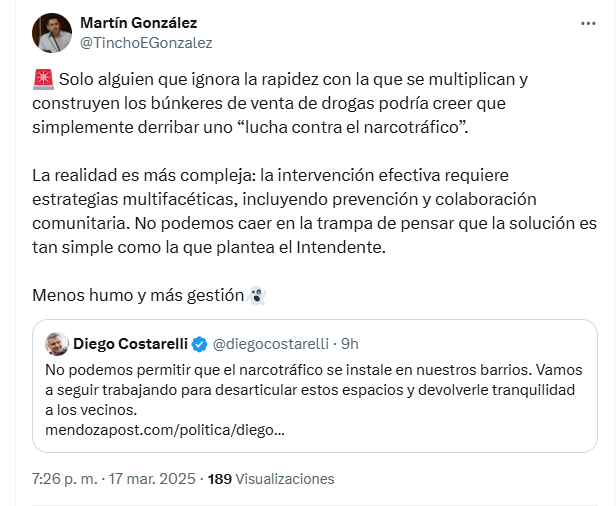Image resolution: width=616 pixels, height=506 pixels.
Task: Open the Martín González display name link
Action: click(x=138, y=23)
